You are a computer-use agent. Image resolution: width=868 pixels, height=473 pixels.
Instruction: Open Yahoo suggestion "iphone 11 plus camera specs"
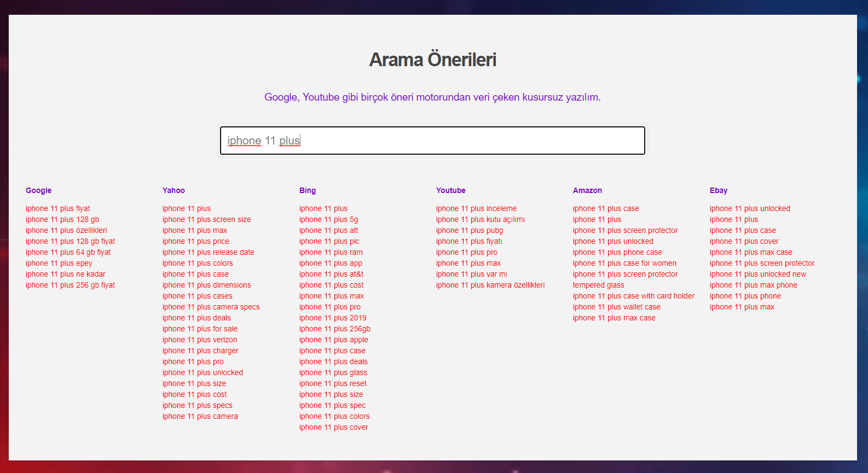coord(211,307)
